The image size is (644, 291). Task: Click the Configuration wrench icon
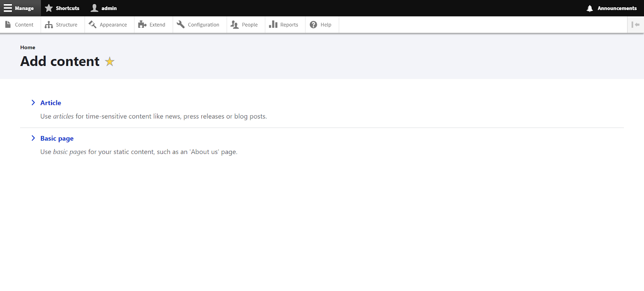coord(181,25)
